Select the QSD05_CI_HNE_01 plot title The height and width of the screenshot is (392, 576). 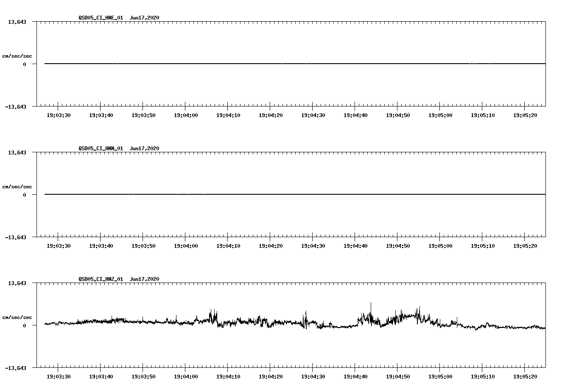[x=101, y=18]
